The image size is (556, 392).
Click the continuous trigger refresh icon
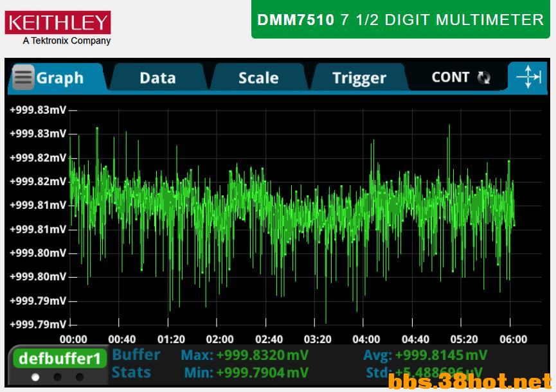point(484,78)
